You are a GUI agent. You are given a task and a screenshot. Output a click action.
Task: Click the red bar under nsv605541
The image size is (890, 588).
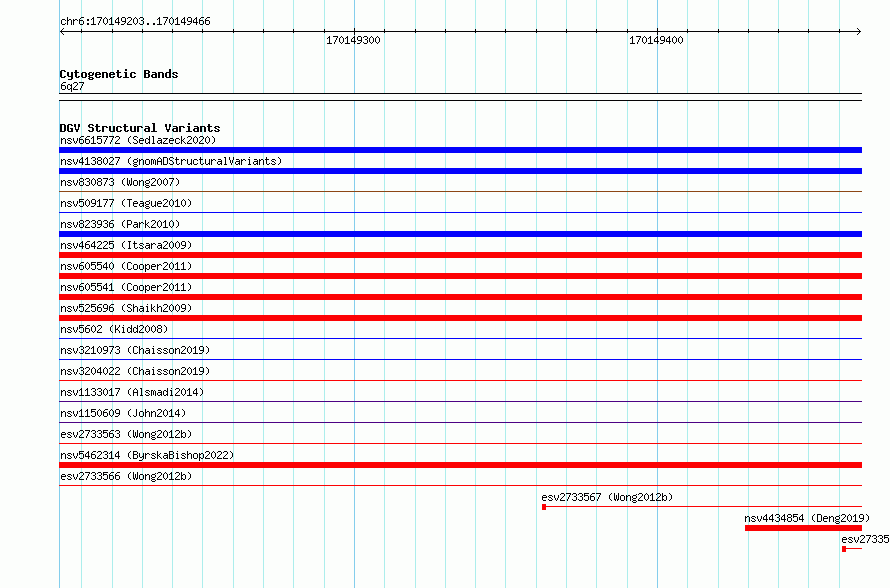[x=460, y=297]
